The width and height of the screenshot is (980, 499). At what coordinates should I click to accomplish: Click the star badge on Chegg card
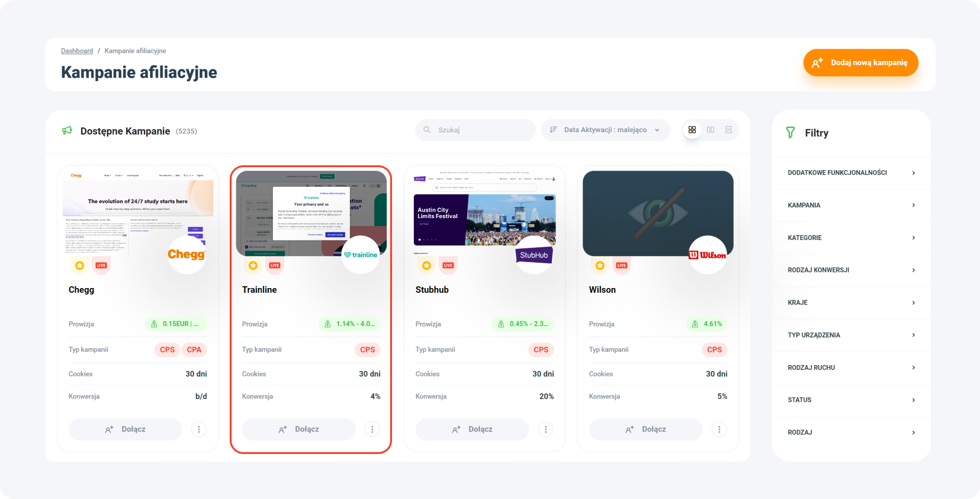tap(79, 265)
